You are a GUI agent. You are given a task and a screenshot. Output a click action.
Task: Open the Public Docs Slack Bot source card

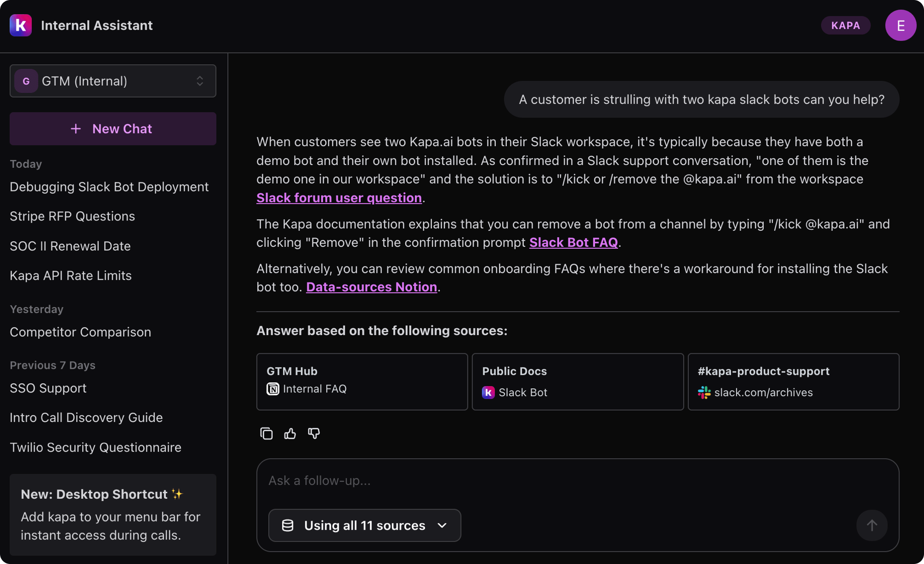click(x=577, y=382)
